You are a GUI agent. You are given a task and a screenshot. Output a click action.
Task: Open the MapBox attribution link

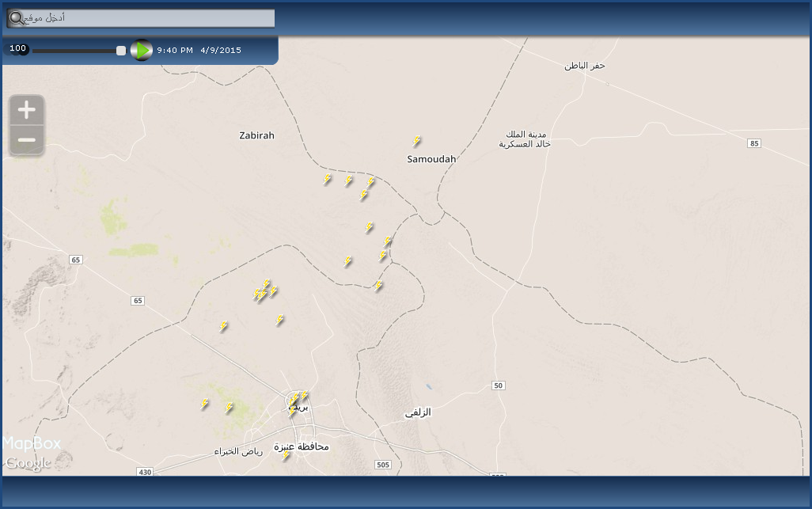pyautogui.click(x=32, y=444)
